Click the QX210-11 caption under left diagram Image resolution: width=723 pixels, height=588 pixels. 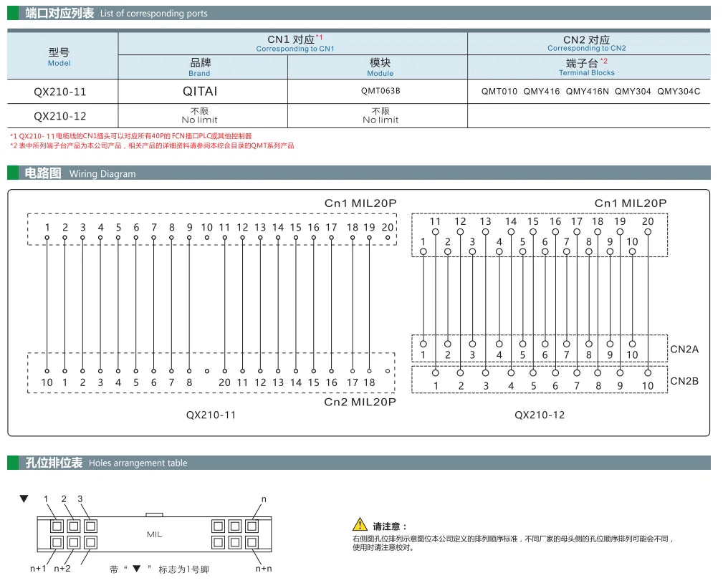[211, 415]
